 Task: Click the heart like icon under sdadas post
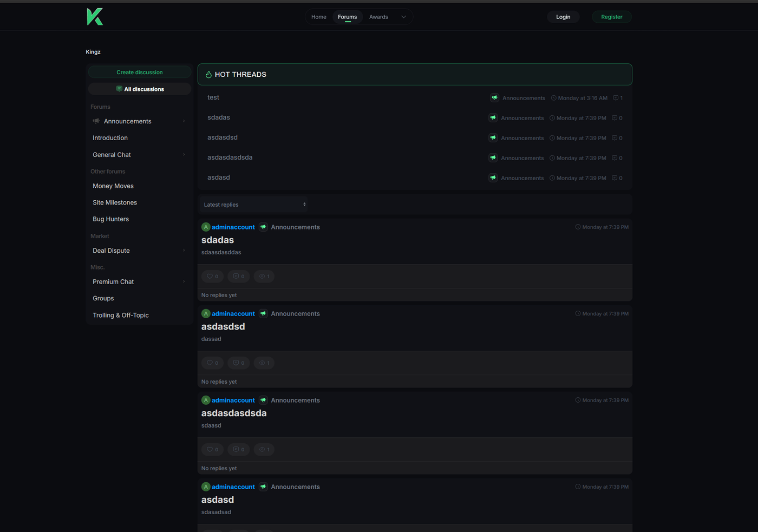point(210,277)
